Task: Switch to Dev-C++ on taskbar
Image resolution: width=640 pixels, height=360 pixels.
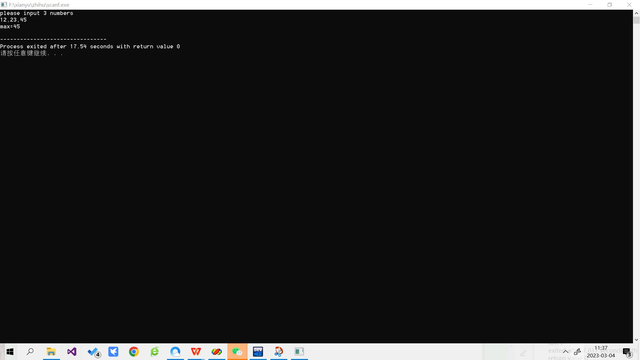Action: coord(258,351)
